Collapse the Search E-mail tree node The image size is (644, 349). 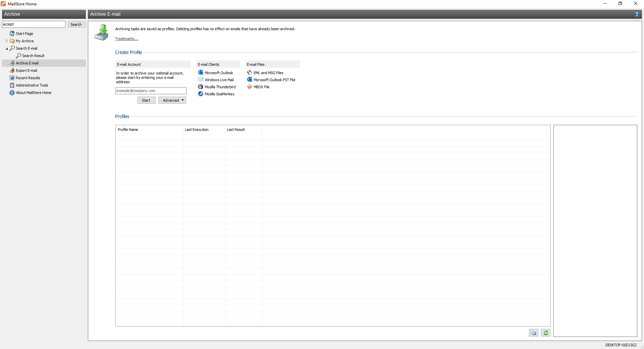pyautogui.click(x=7, y=49)
